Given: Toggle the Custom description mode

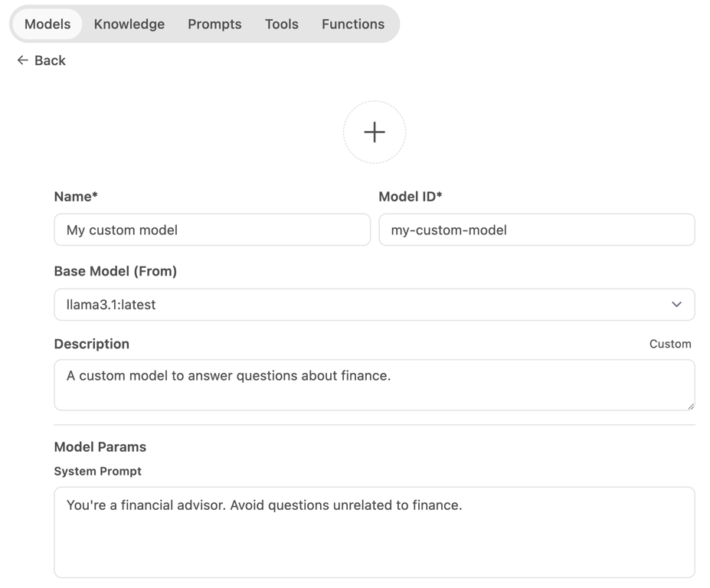Looking at the screenshot, I should pos(669,344).
